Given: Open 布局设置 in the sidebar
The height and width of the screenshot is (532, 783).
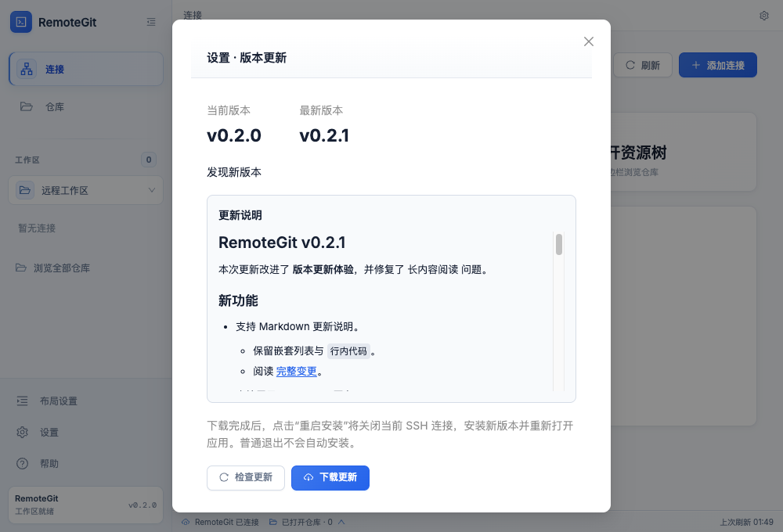Looking at the screenshot, I should pyautogui.click(x=86, y=401).
